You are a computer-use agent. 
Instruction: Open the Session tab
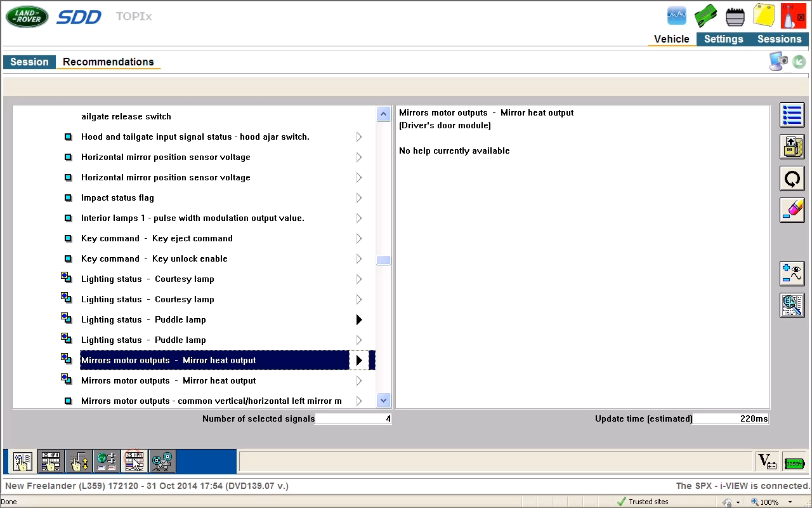[x=29, y=62]
